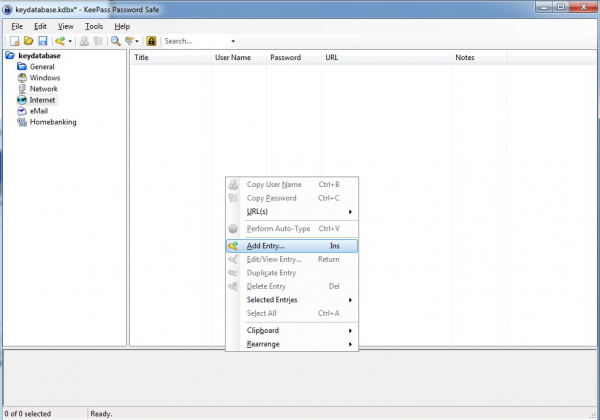Click the Open database folder icon

click(x=29, y=41)
